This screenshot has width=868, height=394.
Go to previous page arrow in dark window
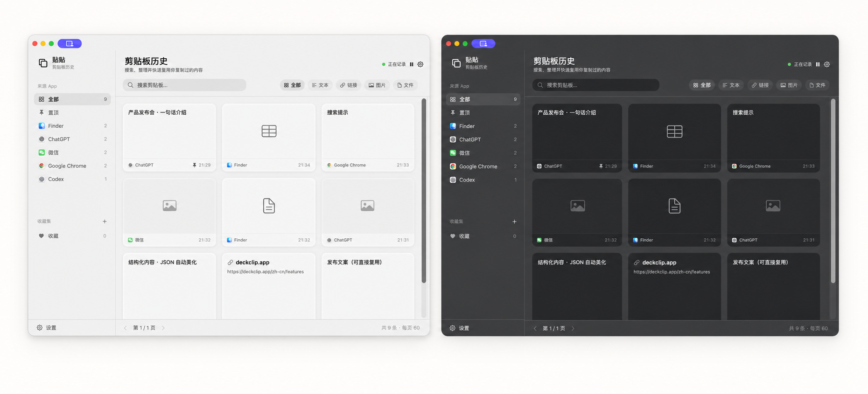click(x=535, y=328)
